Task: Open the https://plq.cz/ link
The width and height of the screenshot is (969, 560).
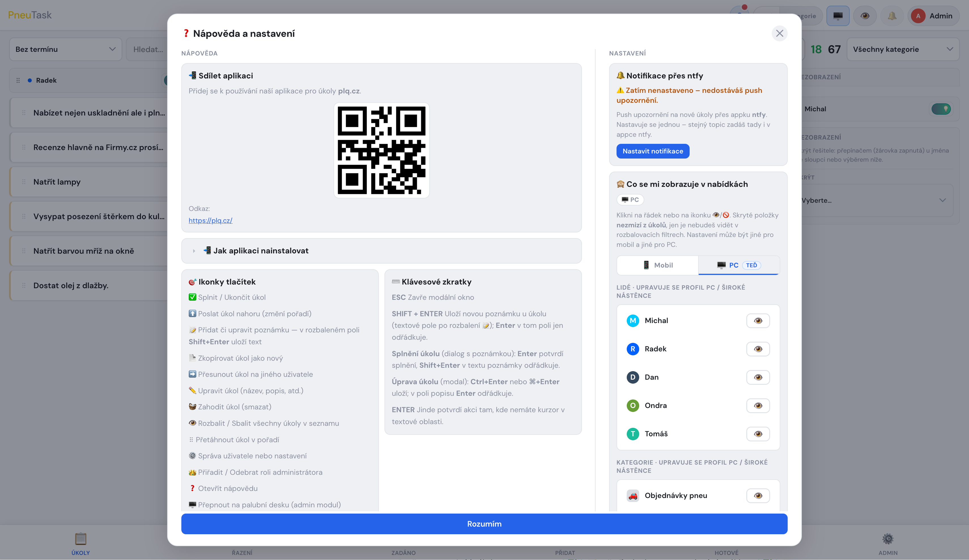Action: [210, 220]
